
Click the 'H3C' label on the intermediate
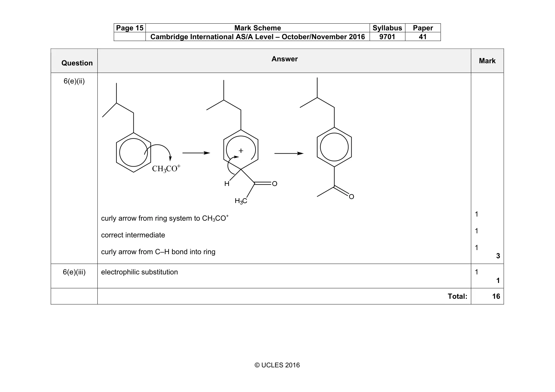(241, 201)
